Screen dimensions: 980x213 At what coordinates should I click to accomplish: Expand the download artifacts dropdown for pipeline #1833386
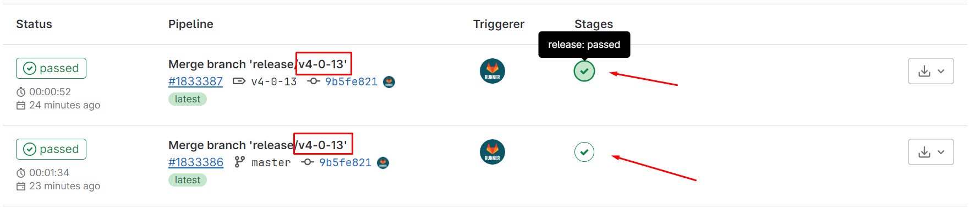click(931, 152)
